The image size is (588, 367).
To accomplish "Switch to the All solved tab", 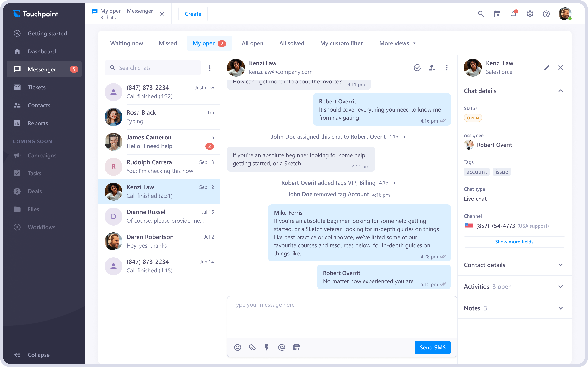I will point(292,43).
